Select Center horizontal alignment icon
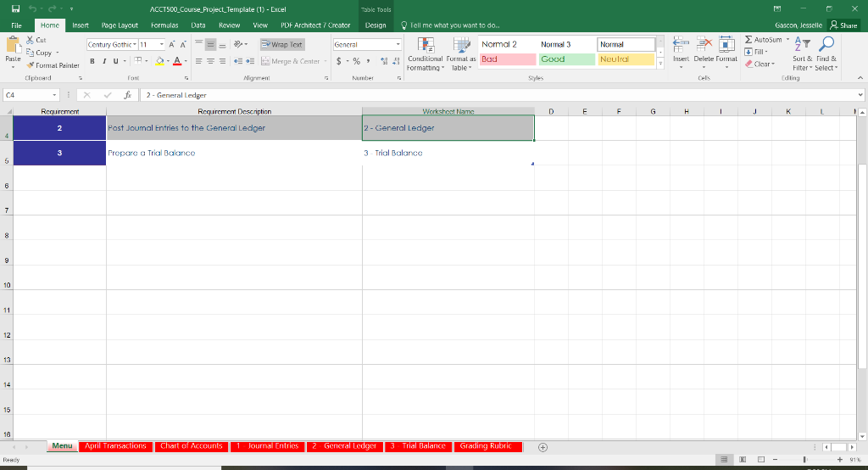 click(210, 61)
